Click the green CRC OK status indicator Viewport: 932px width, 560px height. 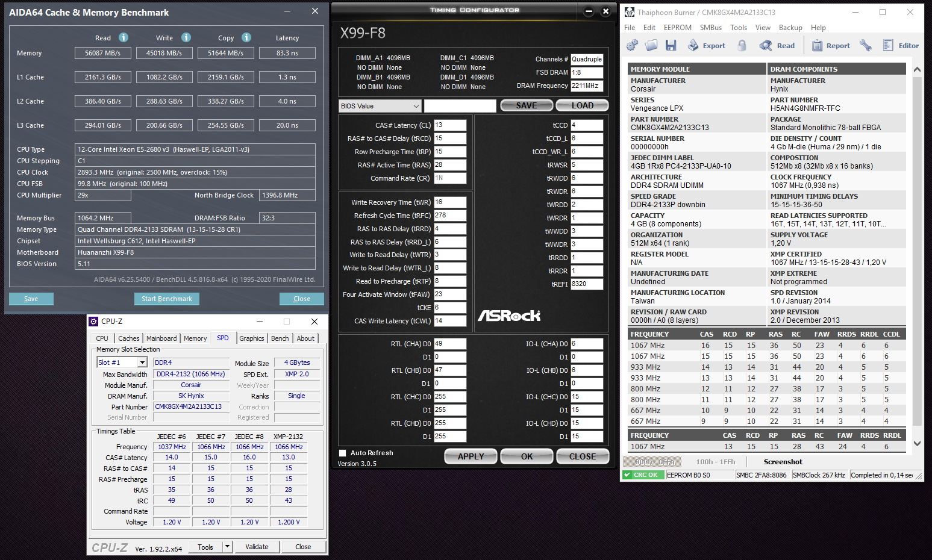(643, 475)
